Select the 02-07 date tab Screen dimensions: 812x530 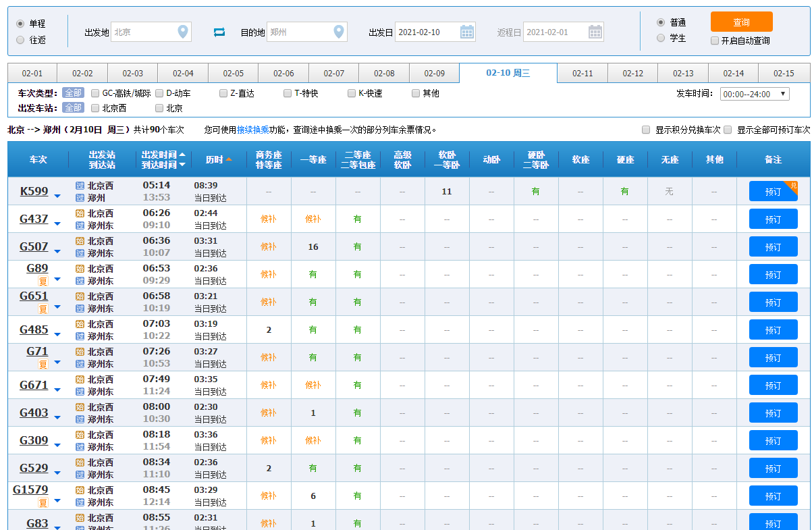click(x=333, y=73)
